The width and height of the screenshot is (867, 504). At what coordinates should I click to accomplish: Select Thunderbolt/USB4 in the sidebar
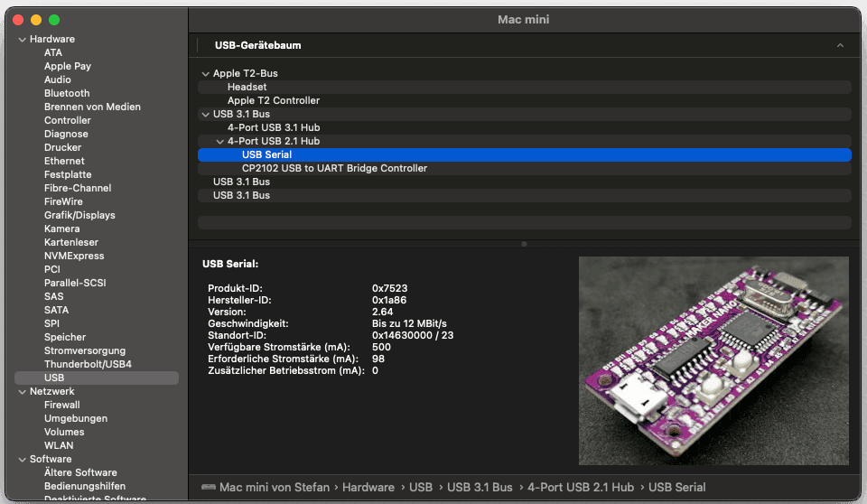pos(88,365)
